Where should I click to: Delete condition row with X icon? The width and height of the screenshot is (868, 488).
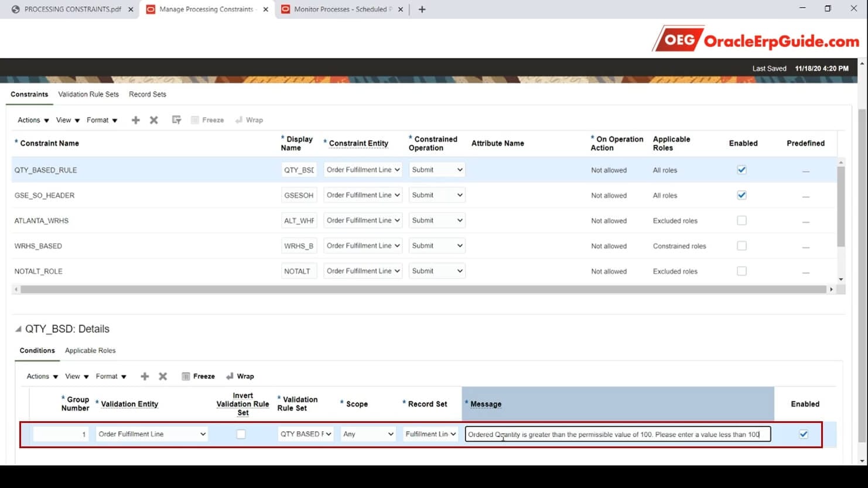coord(163,376)
